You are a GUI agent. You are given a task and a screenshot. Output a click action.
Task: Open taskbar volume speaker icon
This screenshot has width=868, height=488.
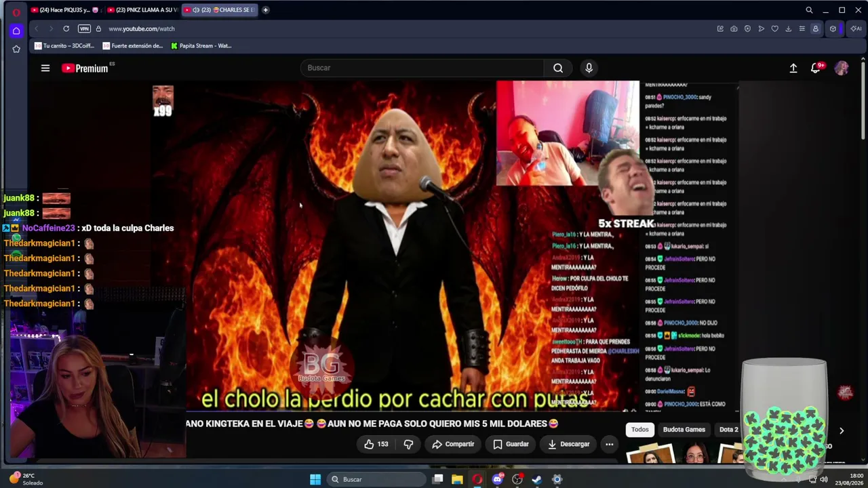[x=823, y=479]
